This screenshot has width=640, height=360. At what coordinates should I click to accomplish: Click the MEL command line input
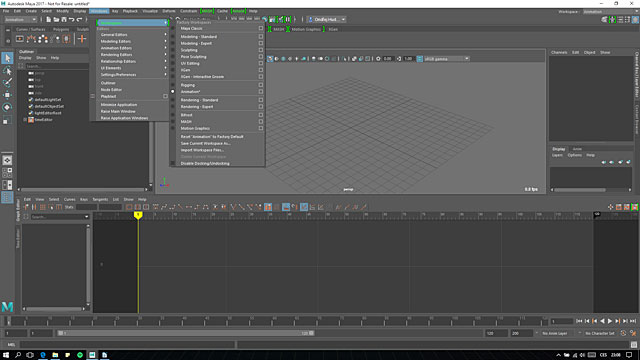pyautogui.click(x=127, y=344)
